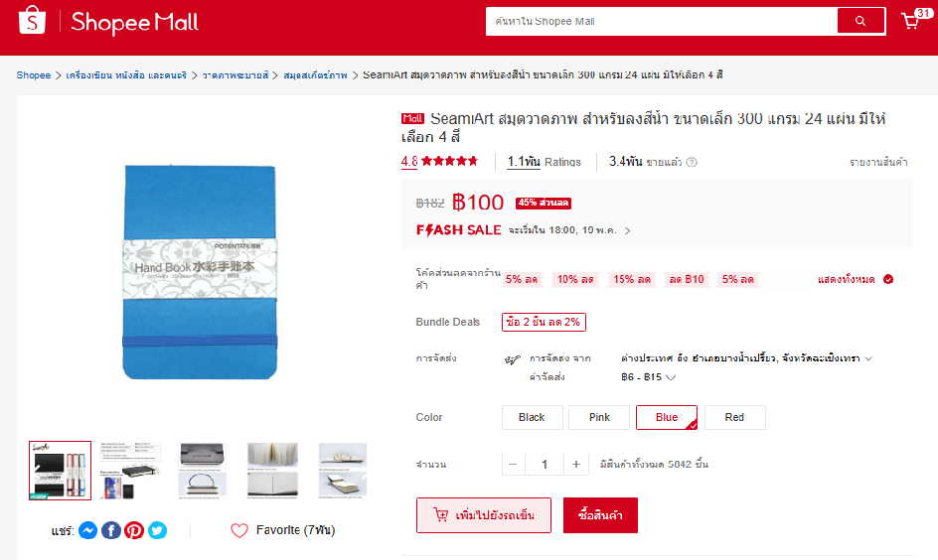Click the red ซื้อสินค้า buy button

600,515
